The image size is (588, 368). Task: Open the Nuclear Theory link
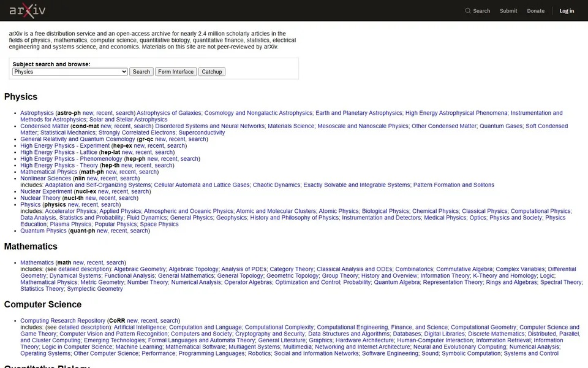(x=40, y=198)
